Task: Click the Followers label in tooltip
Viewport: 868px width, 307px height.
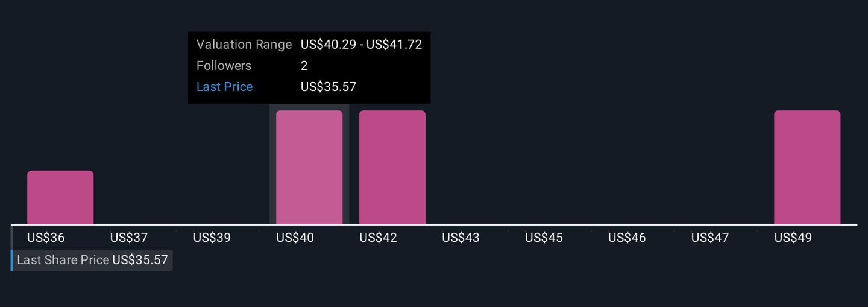Action: [x=224, y=66]
